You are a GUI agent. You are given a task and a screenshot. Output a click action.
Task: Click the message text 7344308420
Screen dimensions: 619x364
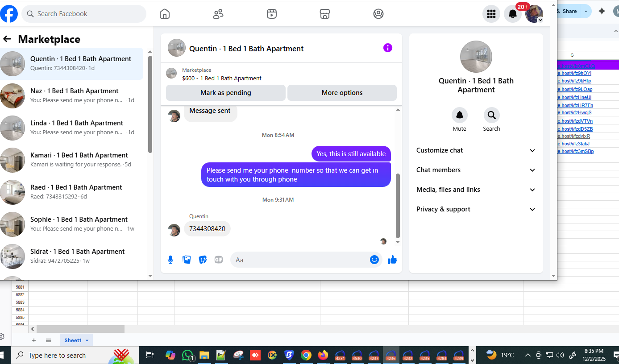pyautogui.click(x=207, y=229)
